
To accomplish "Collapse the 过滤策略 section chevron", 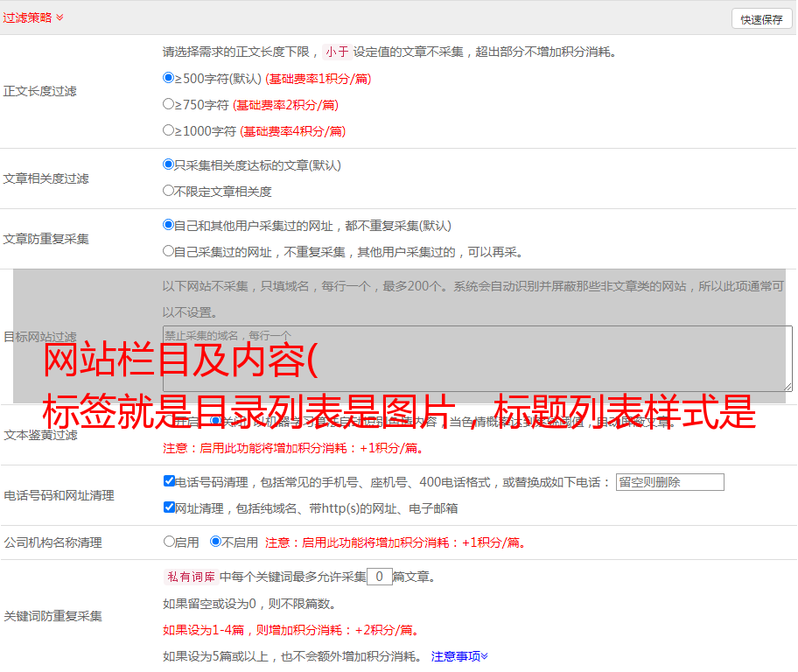I will (59, 17).
